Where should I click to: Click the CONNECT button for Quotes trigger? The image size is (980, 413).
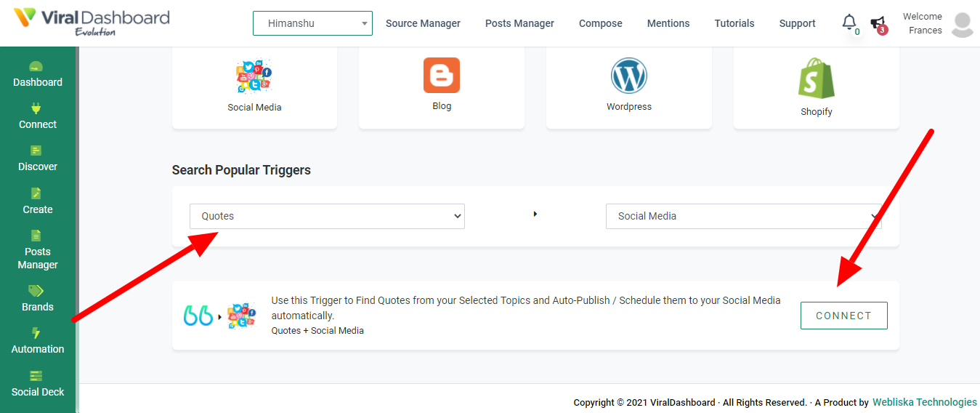coord(843,316)
